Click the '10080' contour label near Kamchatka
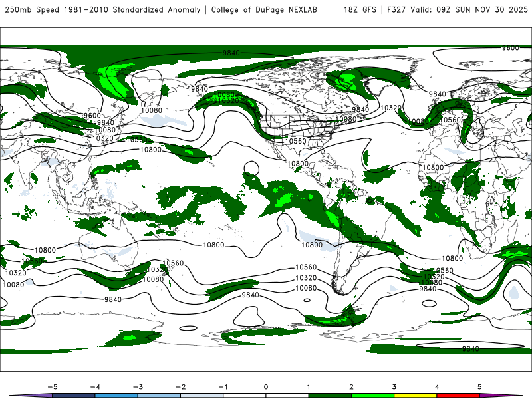This screenshot has height=399, width=532. (x=152, y=110)
